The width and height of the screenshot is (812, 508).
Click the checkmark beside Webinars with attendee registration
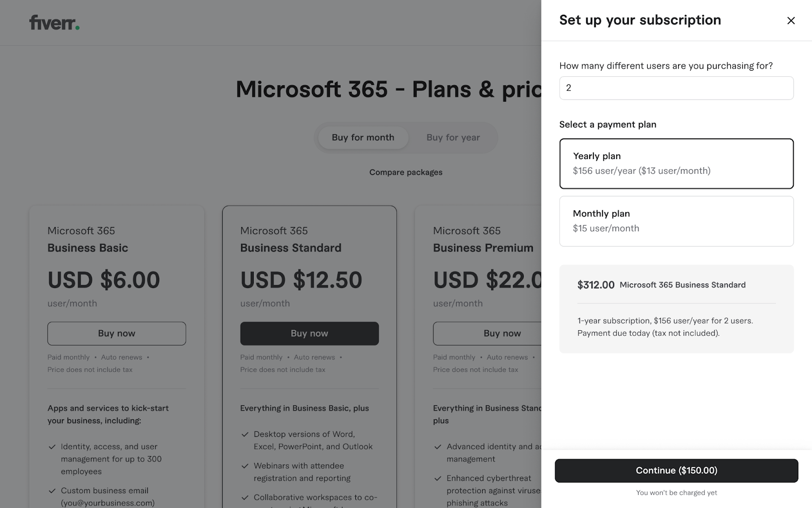[x=245, y=466]
